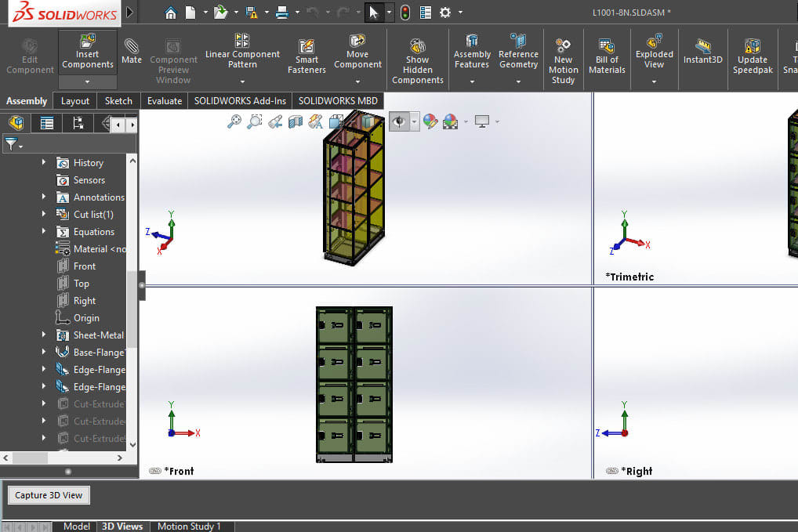This screenshot has width=798, height=532.
Task: Switch to the Model bottom tab
Action: [76, 527]
